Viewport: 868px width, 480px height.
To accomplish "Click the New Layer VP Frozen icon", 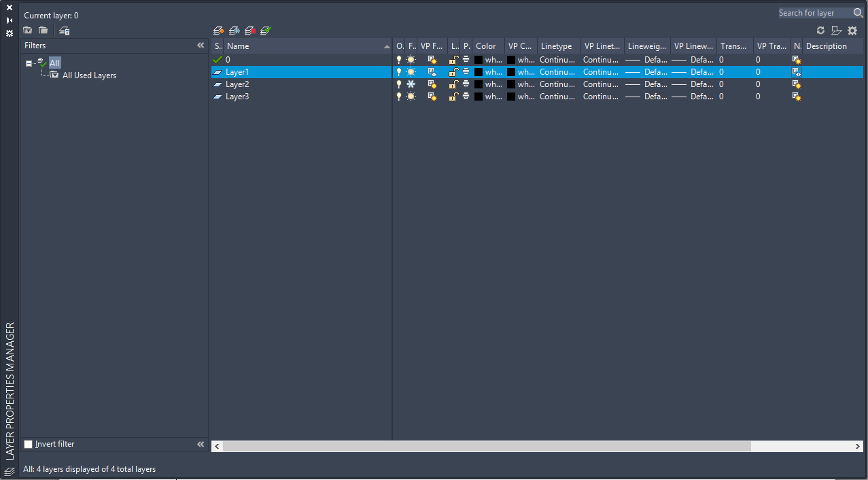I will 234,30.
